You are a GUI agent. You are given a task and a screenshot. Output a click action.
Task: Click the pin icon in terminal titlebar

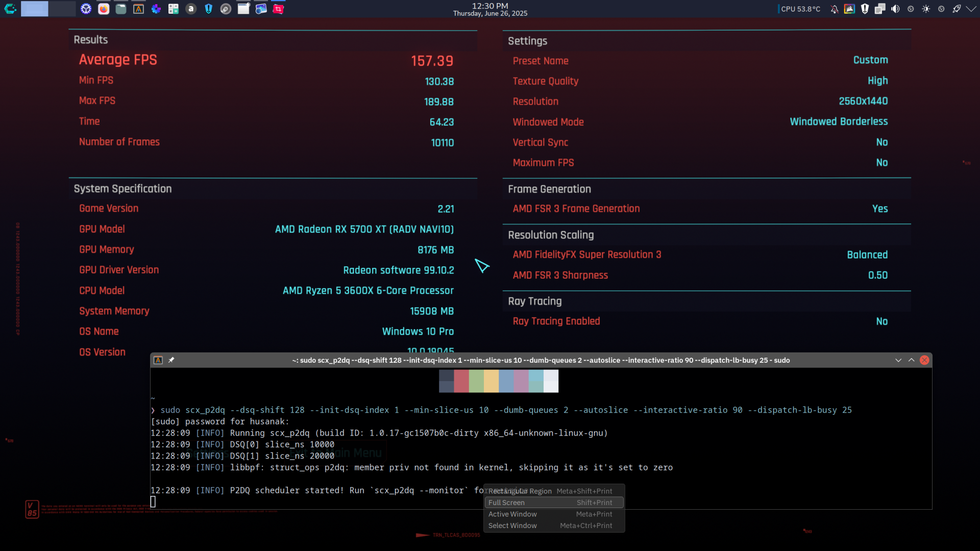click(171, 360)
